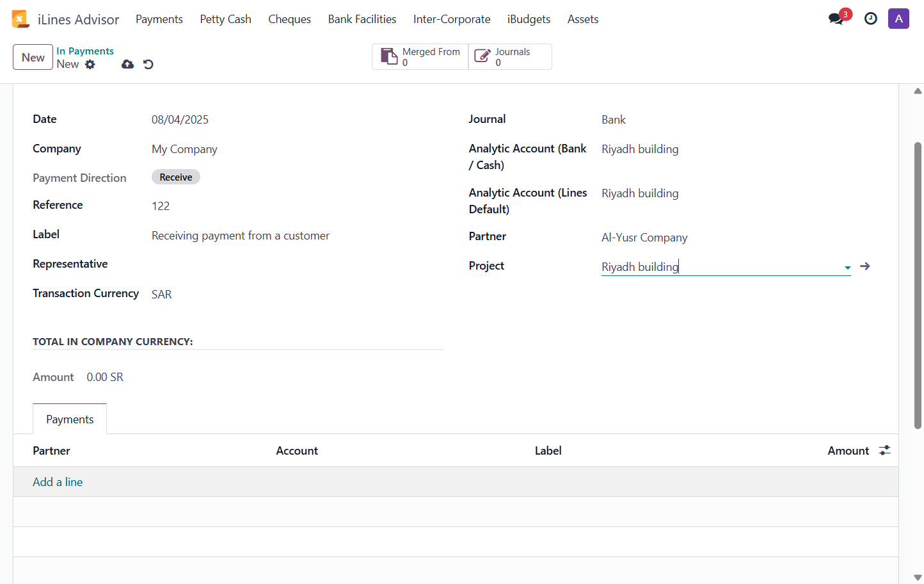Select the Payments tab
The width and height of the screenshot is (924, 584).
70,419
